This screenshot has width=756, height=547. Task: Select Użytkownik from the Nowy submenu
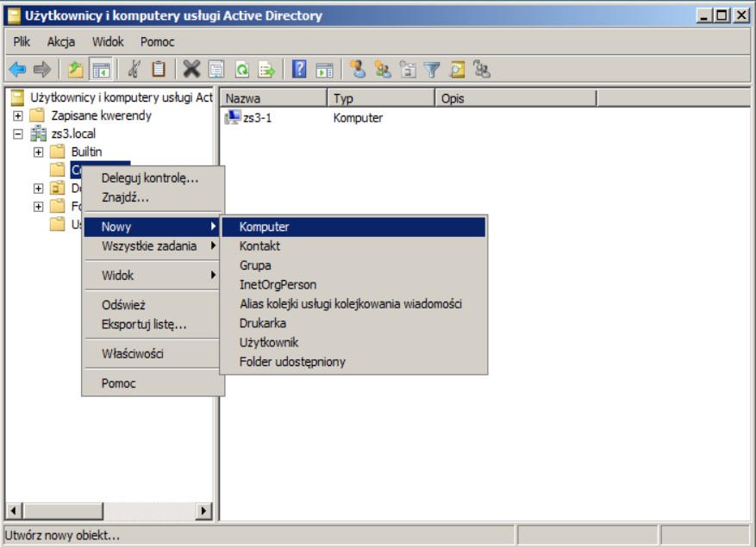(x=269, y=342)
